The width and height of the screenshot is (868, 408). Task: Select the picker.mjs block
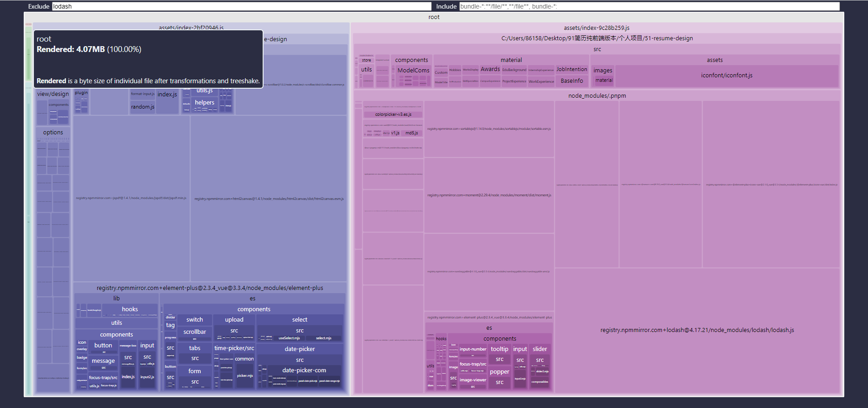245,376
